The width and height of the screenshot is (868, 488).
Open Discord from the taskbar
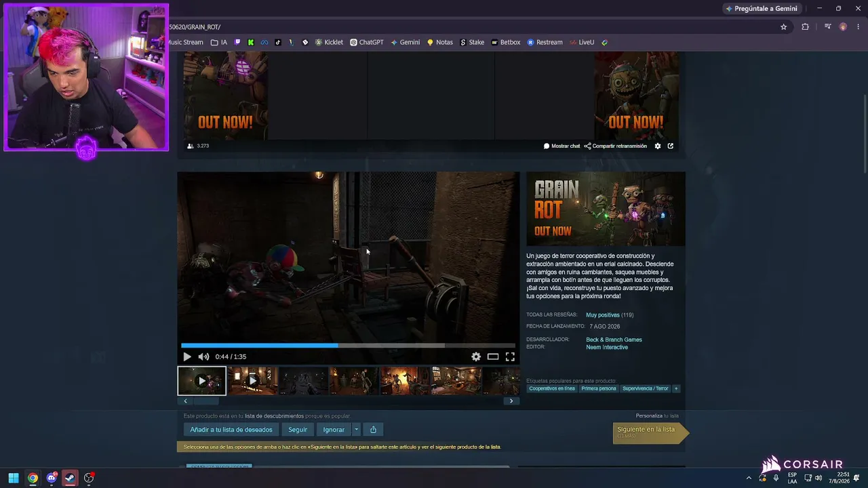tap(52, 478)
